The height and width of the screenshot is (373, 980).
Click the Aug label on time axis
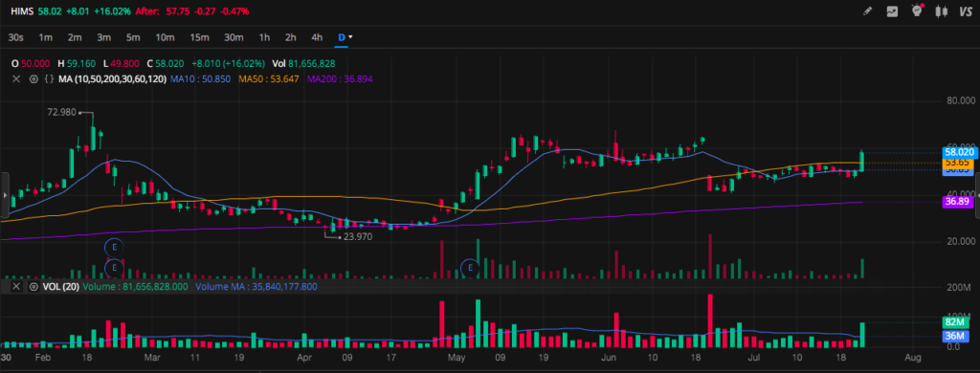pyautogui.click(x=913, y=358)
